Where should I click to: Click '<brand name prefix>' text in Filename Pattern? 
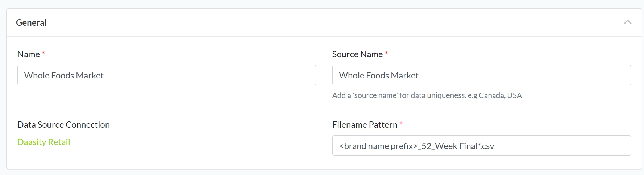(378, 146)
